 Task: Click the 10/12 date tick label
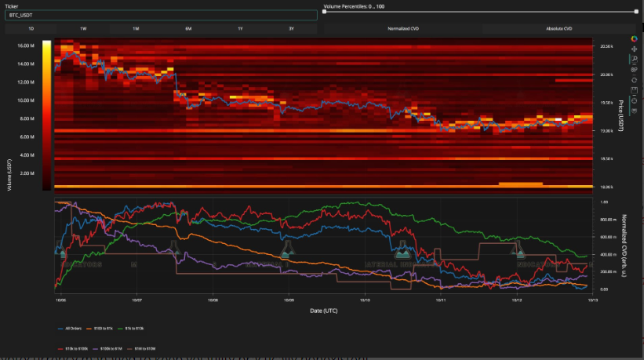click(517, 300)
